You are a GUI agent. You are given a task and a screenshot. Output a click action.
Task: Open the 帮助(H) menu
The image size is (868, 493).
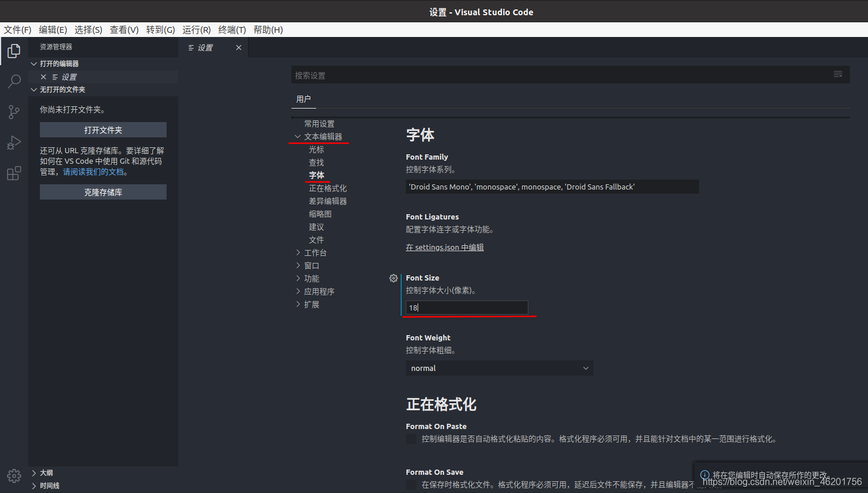point(268,29)
